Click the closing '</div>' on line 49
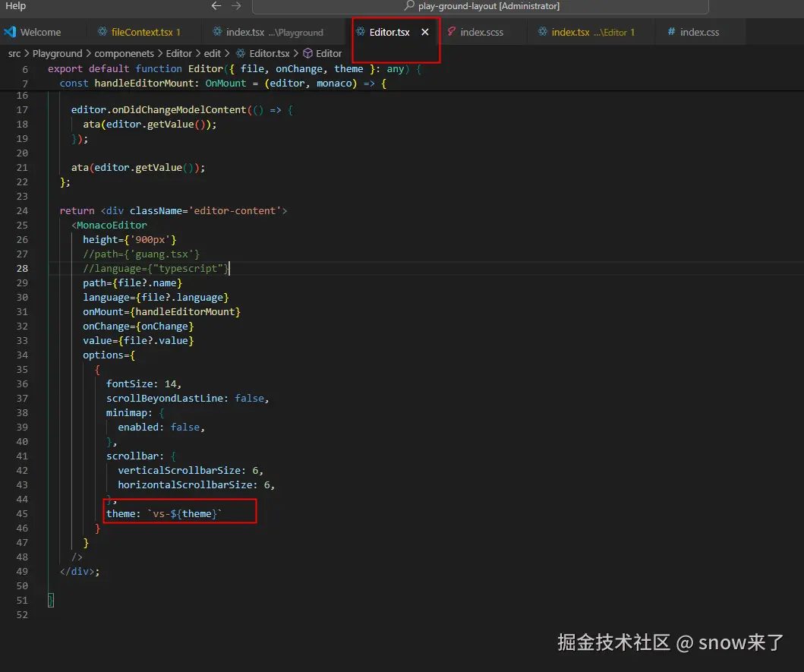The image size is (804, 672). click(77, 572)
